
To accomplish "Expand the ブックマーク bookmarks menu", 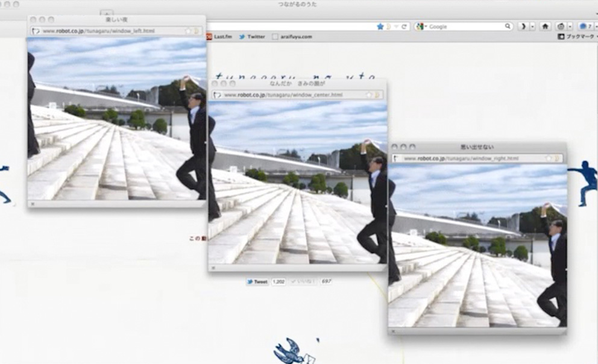I will [x=577, y=37].
